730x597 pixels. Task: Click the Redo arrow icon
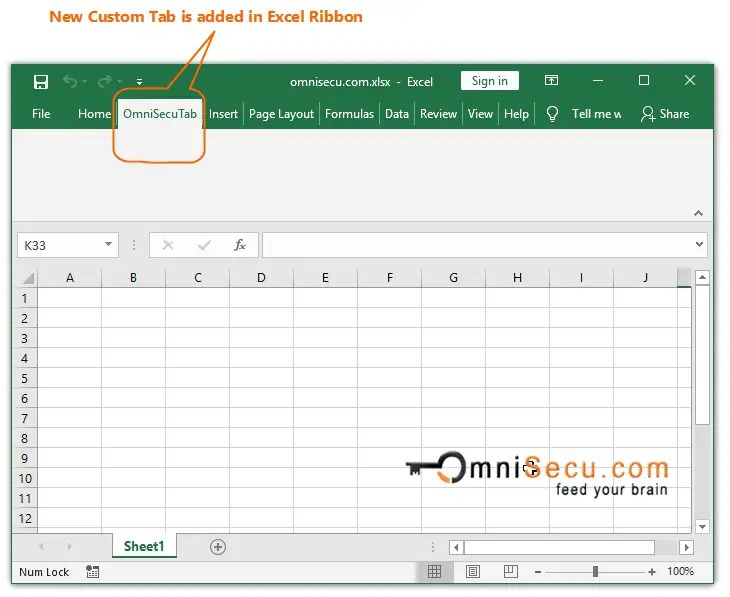pyautogui.click(x=104, y=81)
